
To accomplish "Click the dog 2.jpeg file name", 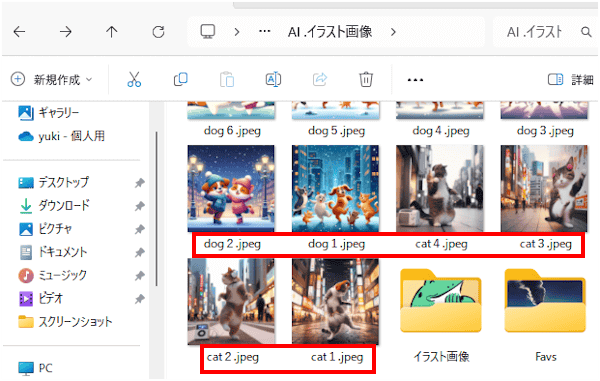I will [232, 244].
